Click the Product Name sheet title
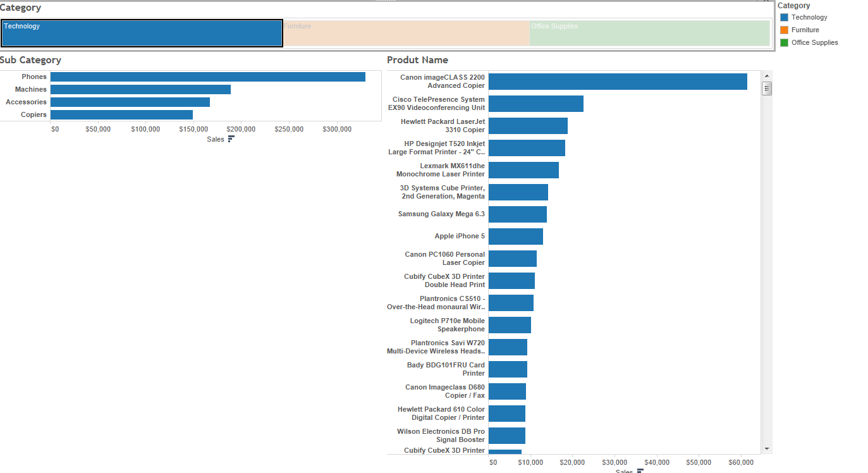Viewport: 868px width, 473px height. pyautogui.click(x=417, y=60)
